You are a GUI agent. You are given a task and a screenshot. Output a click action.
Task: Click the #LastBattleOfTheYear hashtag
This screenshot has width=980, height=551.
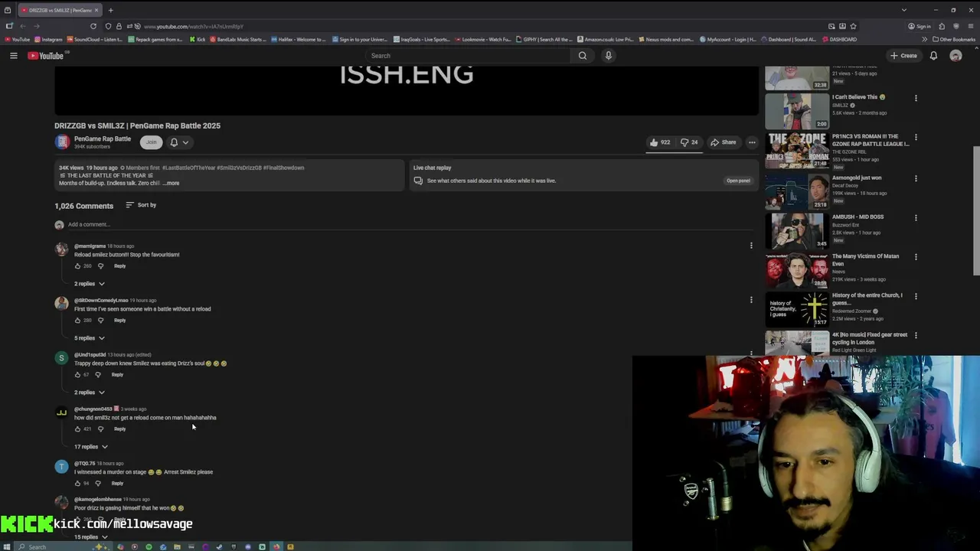189,168
